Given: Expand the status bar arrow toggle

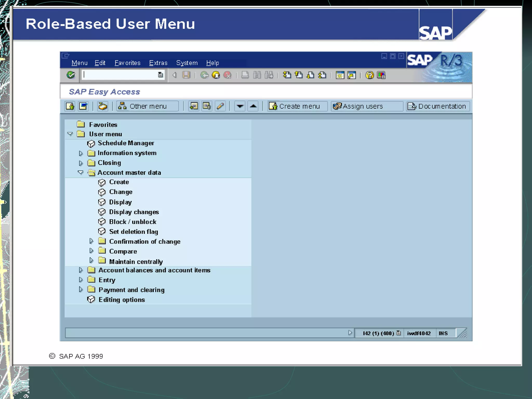Looking at the screenshot, I should tap(350, 333).
